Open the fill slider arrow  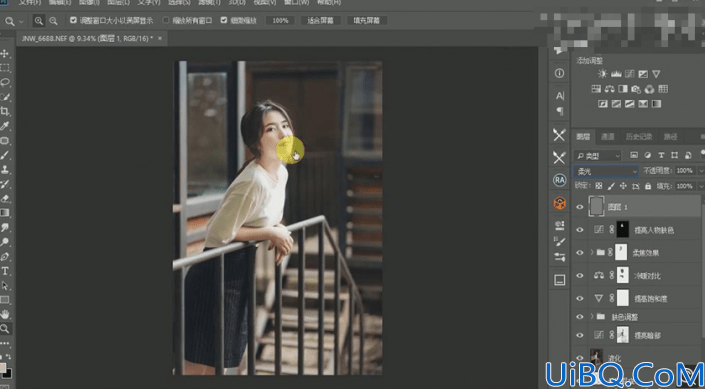700,186
